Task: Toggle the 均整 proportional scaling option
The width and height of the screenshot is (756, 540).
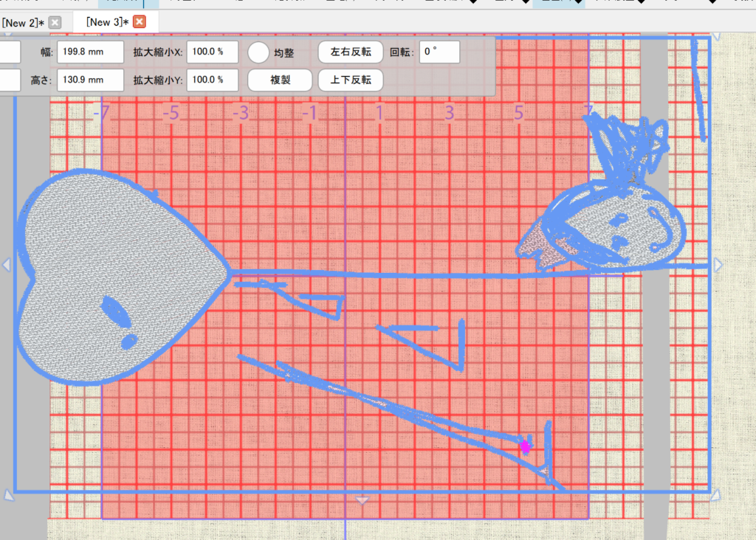Action: (258, 52)
